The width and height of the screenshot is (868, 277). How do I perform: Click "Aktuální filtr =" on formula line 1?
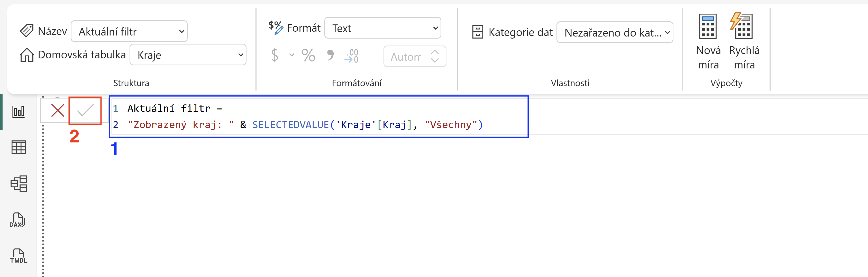[x=175, y=109]
